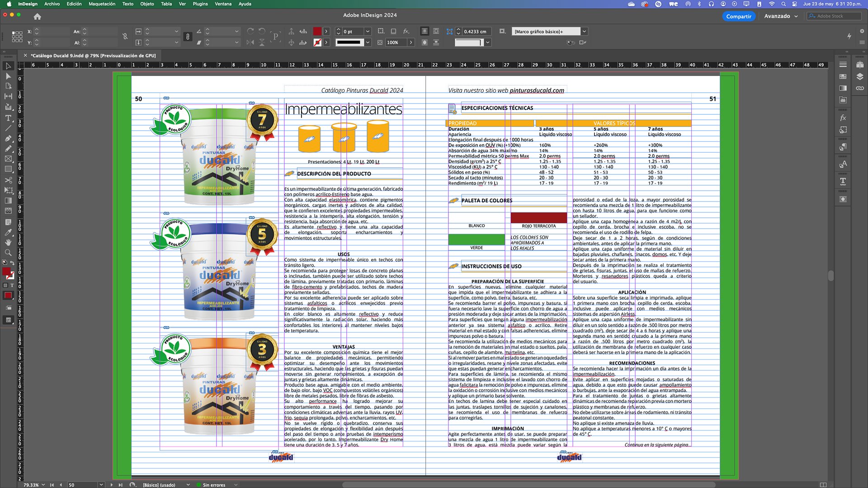Image resolution: width=868 pixels, height=488 pixels.
Task: Open the page number dropdown in status bar
Action: (101, 485)
